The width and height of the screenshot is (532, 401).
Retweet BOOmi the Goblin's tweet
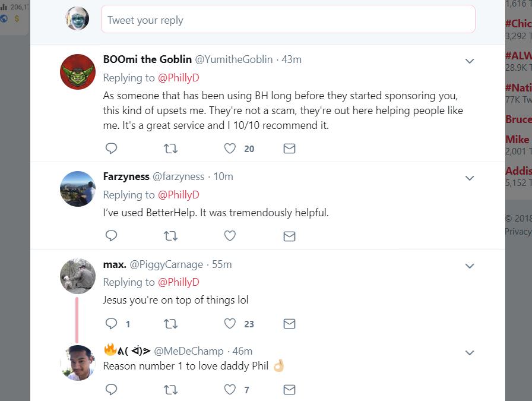click(x=170, y=149)
